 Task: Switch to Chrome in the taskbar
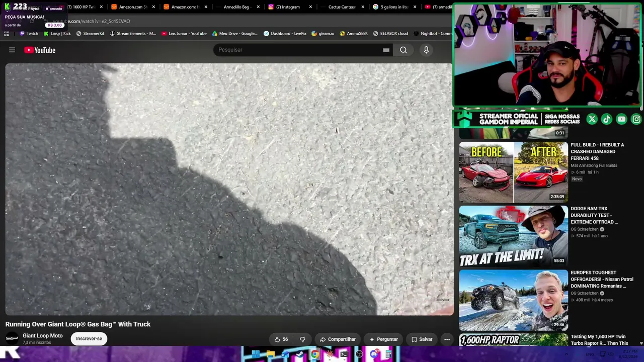tap(315, 354)
